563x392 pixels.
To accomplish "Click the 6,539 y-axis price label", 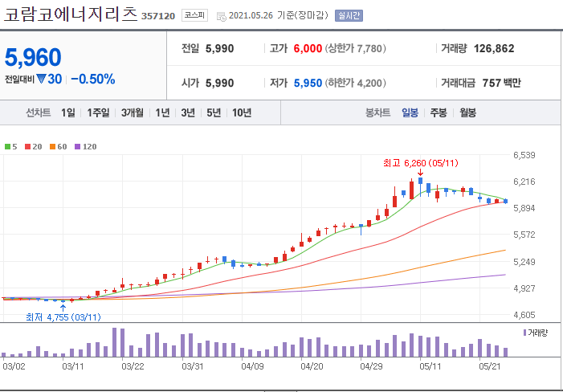I will click(x=524, y=156).
